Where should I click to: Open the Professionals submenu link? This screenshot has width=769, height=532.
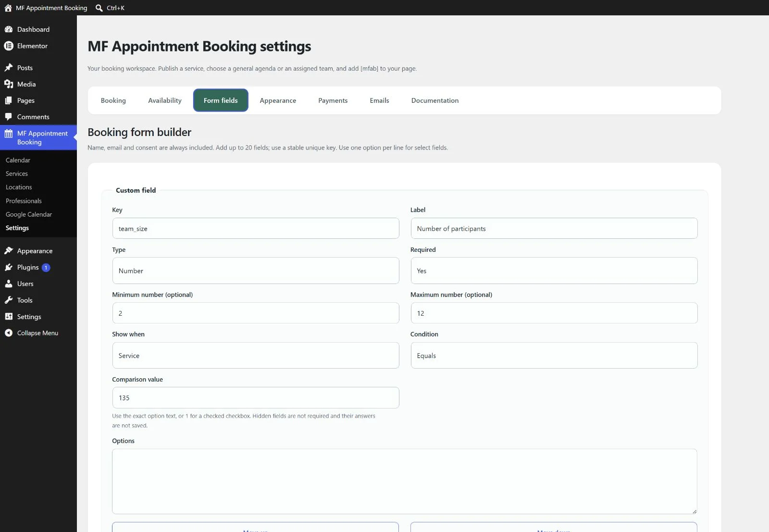coord(24,201)
